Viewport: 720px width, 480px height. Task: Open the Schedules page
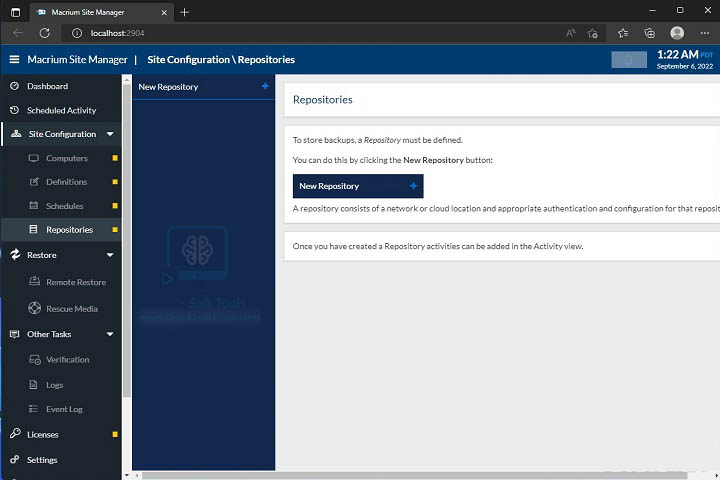pos(65,206)
